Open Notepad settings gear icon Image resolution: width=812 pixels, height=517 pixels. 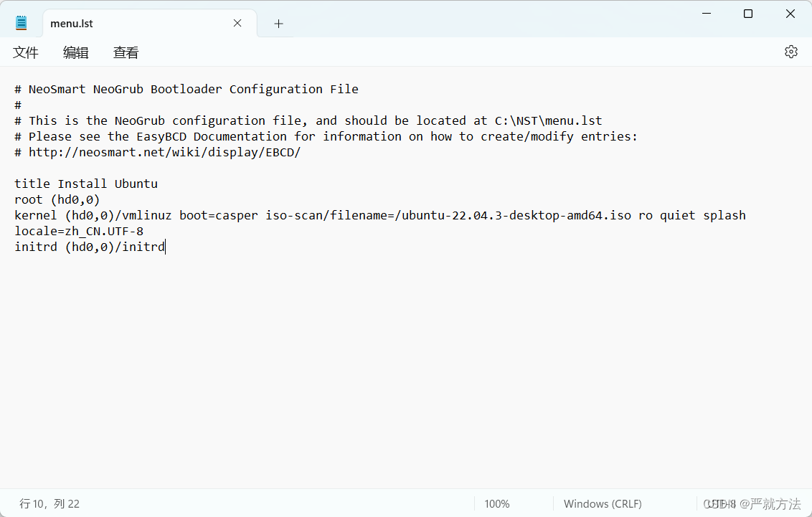(790, 52)
